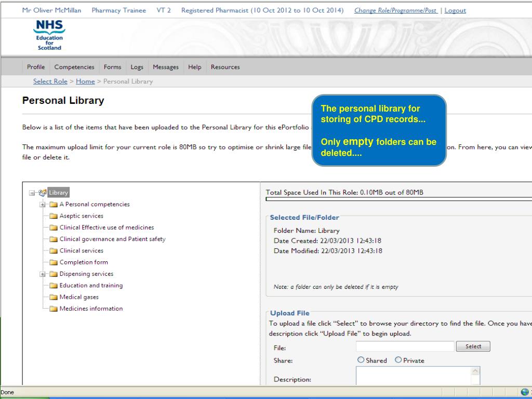Click the Upload File section heading
The image size is (532, 399).
290,313
